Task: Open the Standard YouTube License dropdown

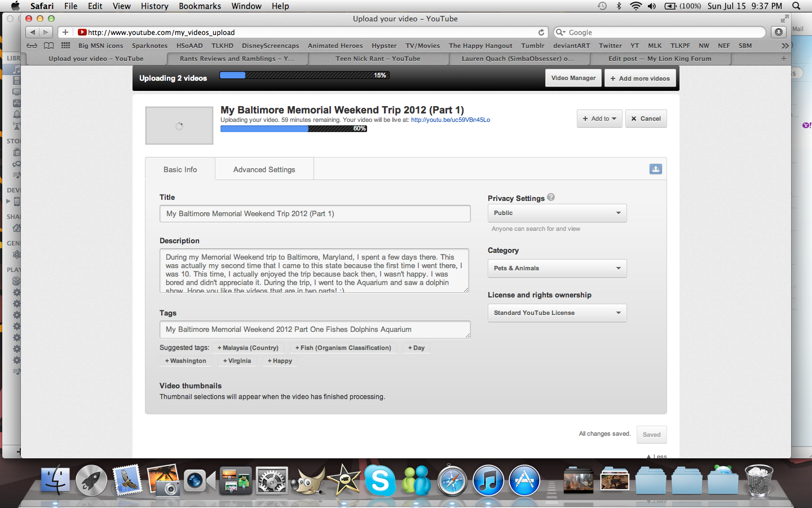Action: [557, 313]
